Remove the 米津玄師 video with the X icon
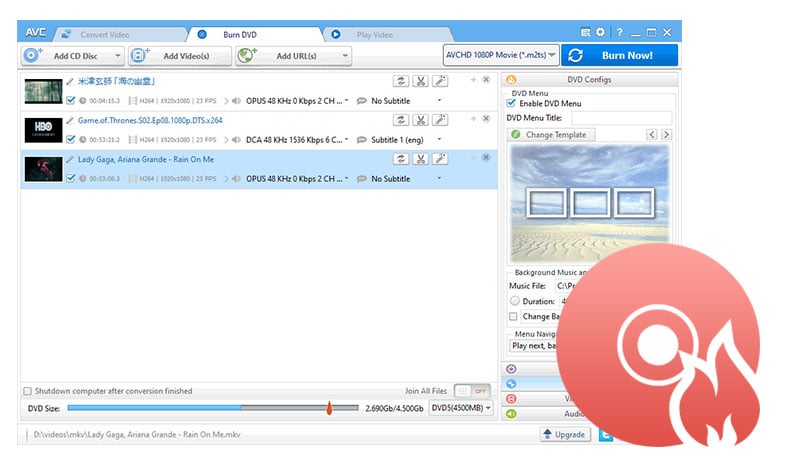Viewport: 800px width, 460px height. point(486,80)
